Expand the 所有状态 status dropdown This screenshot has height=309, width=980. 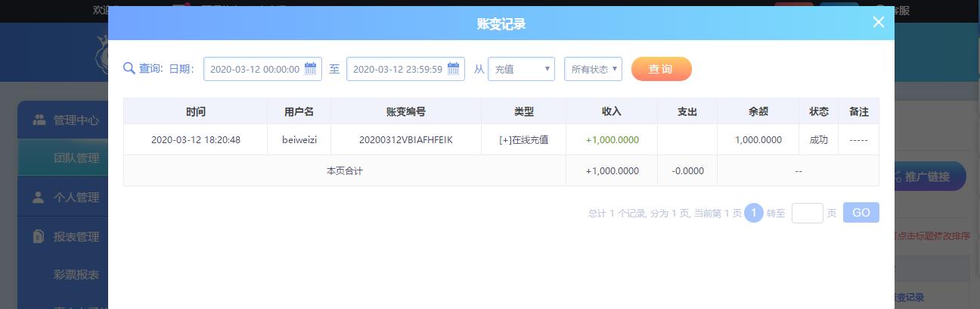pos(593,69)
